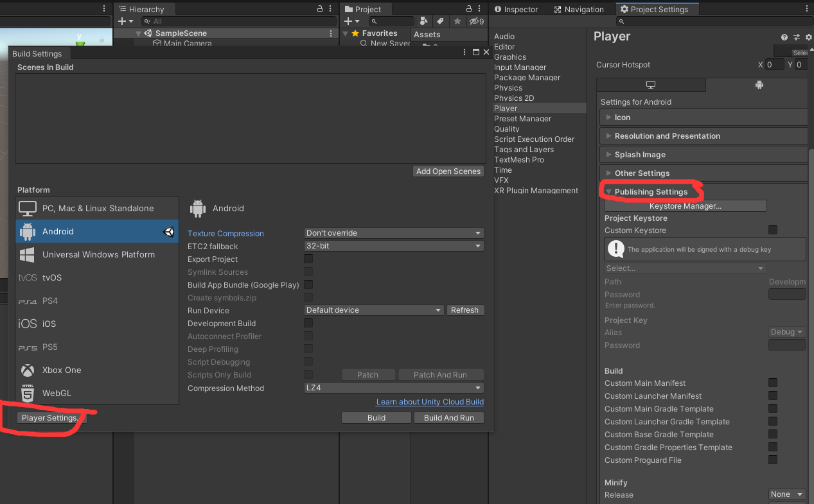Select the tvOS platform

97,278
